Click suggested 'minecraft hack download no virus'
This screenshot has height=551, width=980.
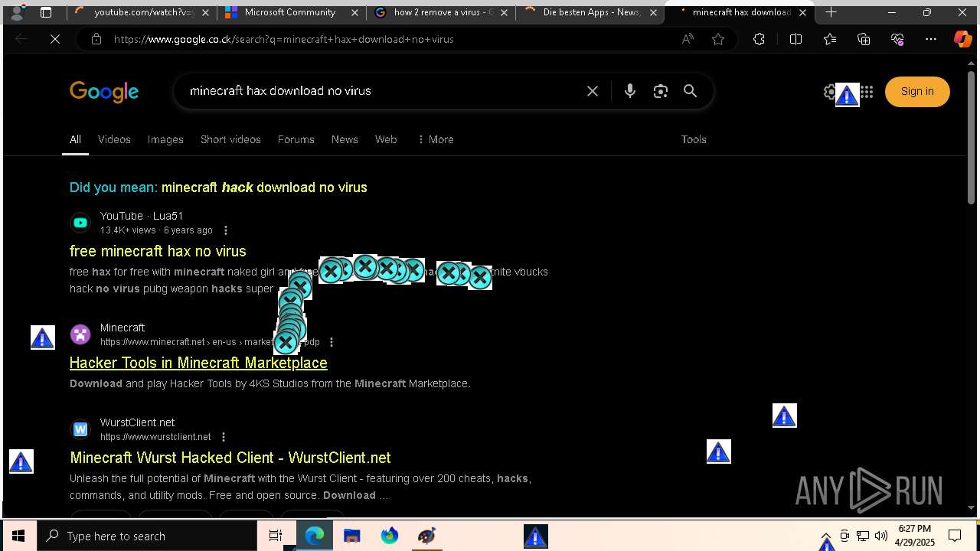264,187
